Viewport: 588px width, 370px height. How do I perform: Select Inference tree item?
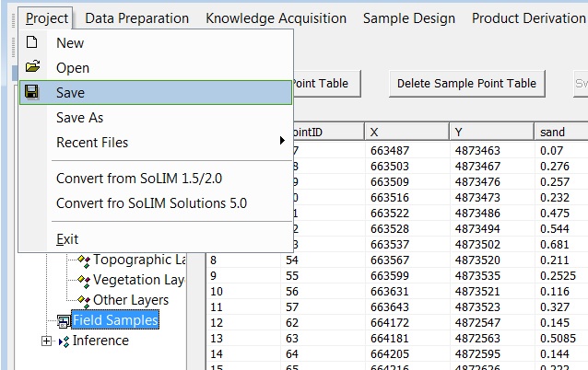(x=100, y=341)
